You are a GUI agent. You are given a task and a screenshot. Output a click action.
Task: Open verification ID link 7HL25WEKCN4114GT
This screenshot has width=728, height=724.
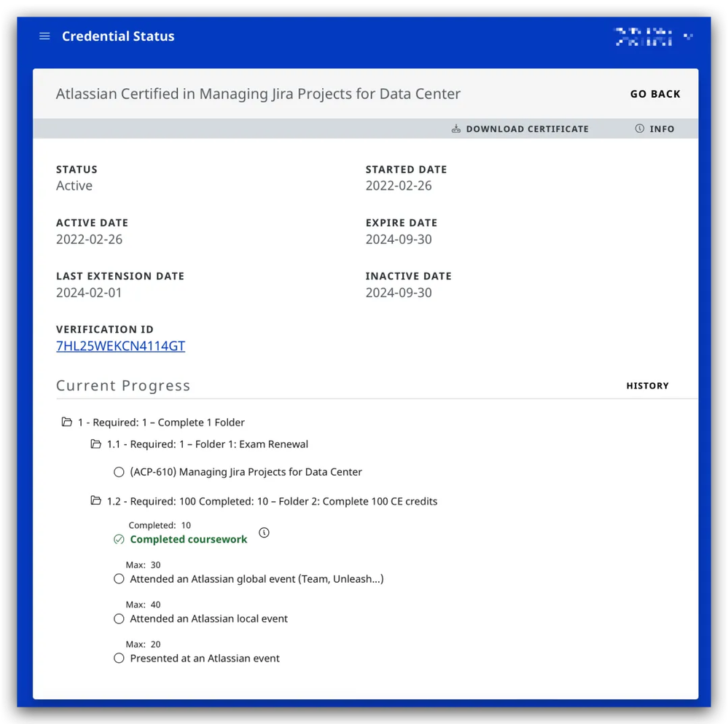click(x=121, y=346)
